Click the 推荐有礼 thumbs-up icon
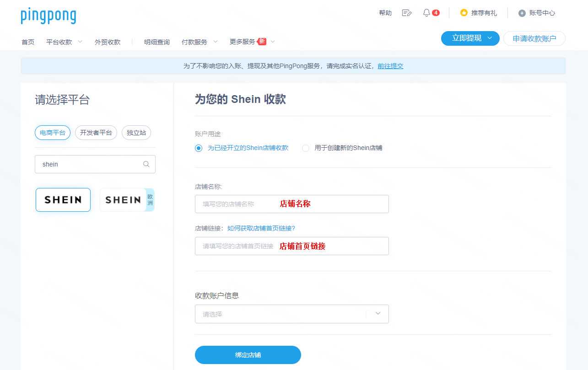This screenshot has width=588, height=370. [x=464, y=13]
